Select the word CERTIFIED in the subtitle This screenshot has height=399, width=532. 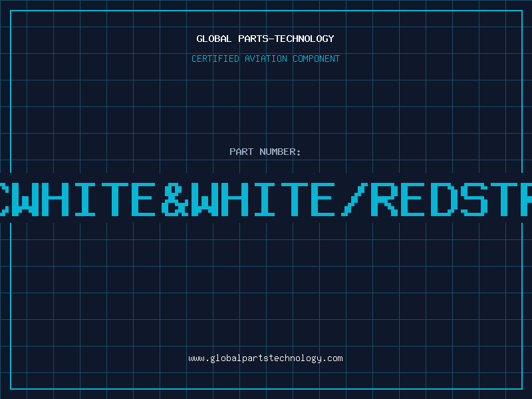coord(215,59)
